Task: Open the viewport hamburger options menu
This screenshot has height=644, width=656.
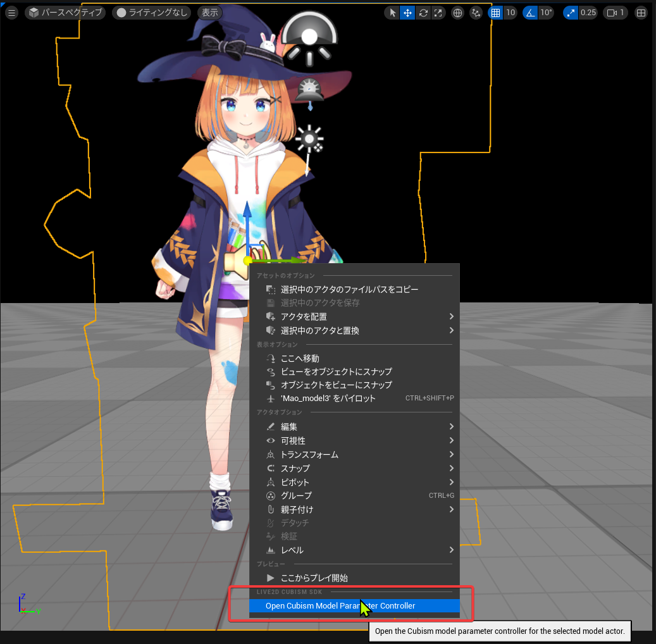Action: [12, 13]
